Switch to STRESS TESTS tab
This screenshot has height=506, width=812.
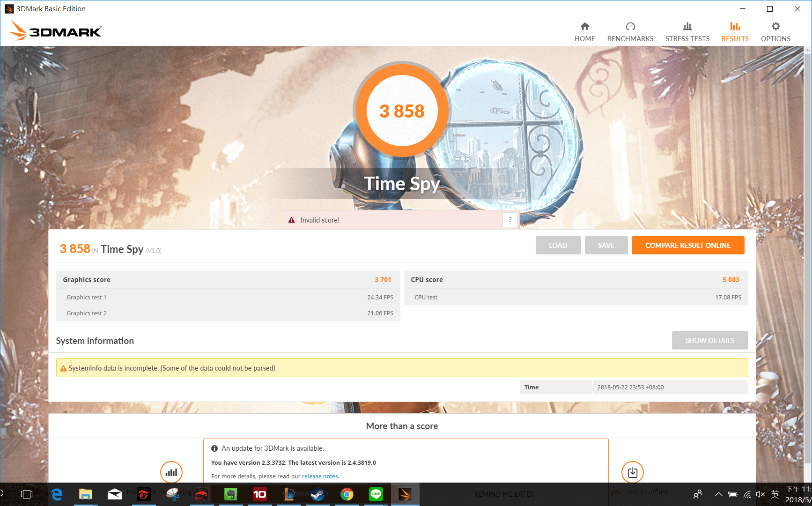[687, 32]
